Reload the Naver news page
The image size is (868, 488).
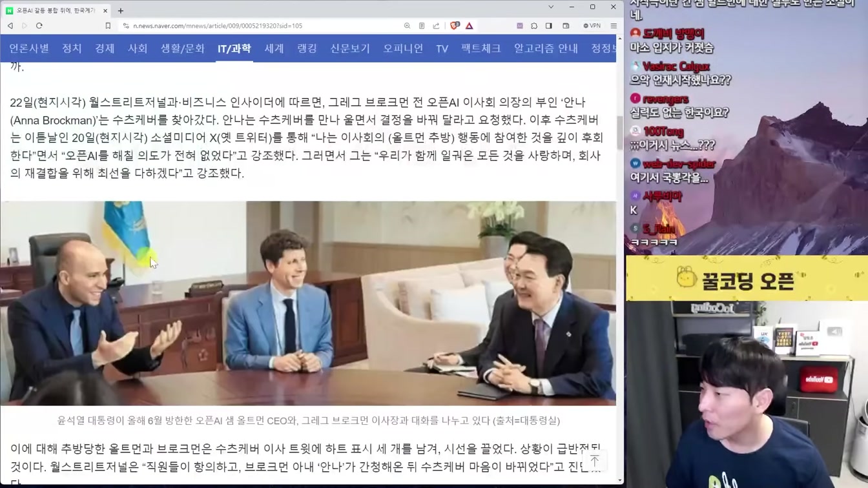coord(39,26)
